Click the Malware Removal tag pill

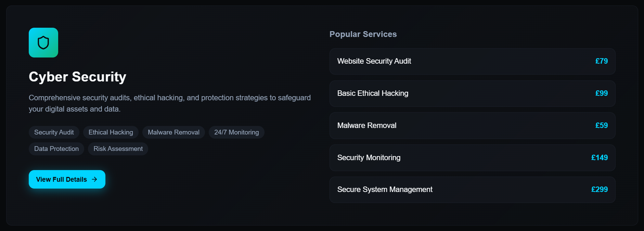pyautogui.click(x=173, y=132)
